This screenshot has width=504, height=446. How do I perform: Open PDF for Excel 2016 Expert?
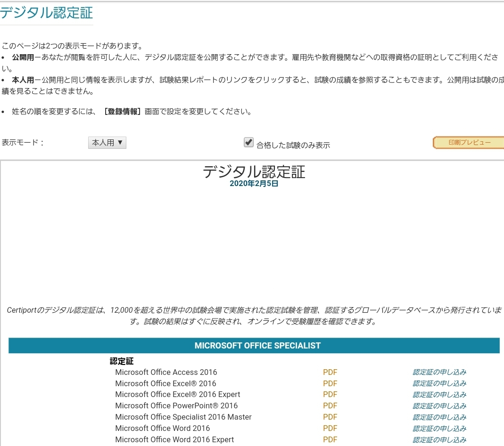tap(330, 394)
